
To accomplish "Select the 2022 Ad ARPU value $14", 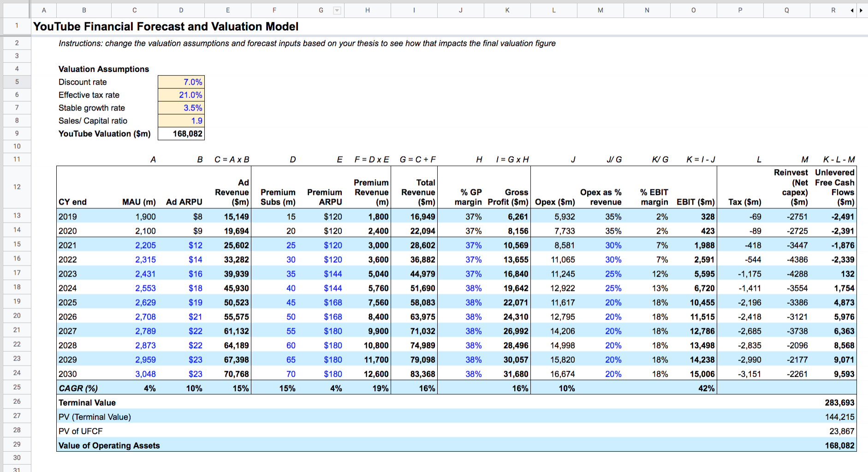I will (x=181, y=260).
